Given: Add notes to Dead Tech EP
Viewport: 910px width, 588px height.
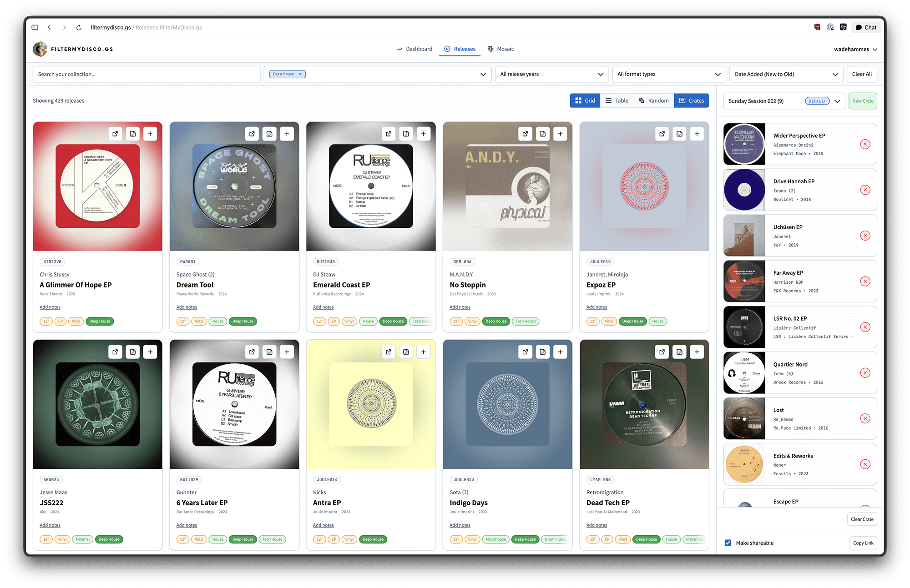Looking at the screenshot, I should click(597, 525).
